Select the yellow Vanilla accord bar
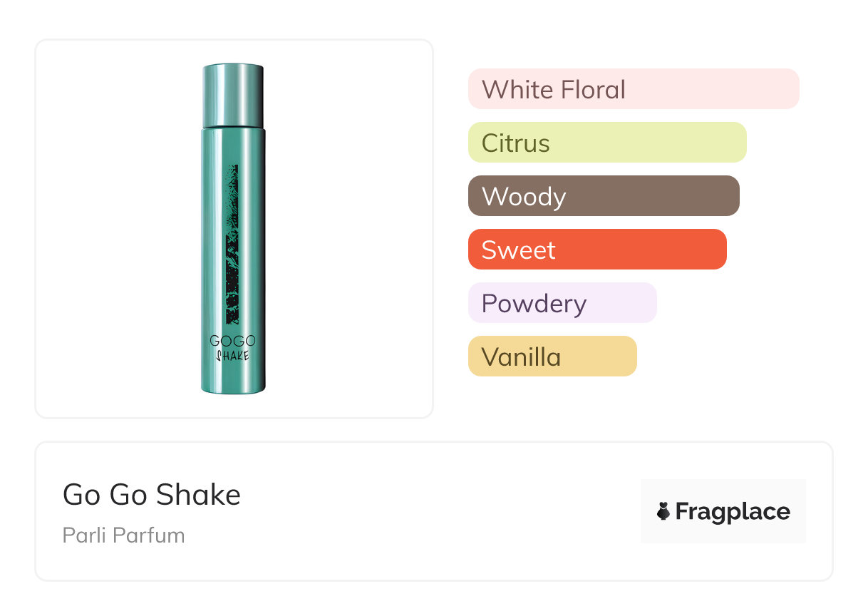The image size is (868, 616). (x=552, y=356)
